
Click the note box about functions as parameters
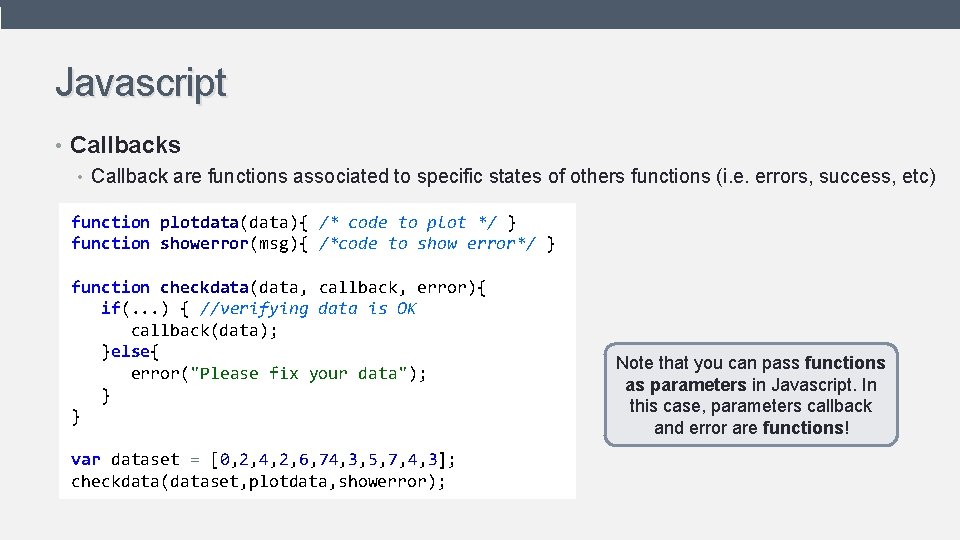coord(750,395)
